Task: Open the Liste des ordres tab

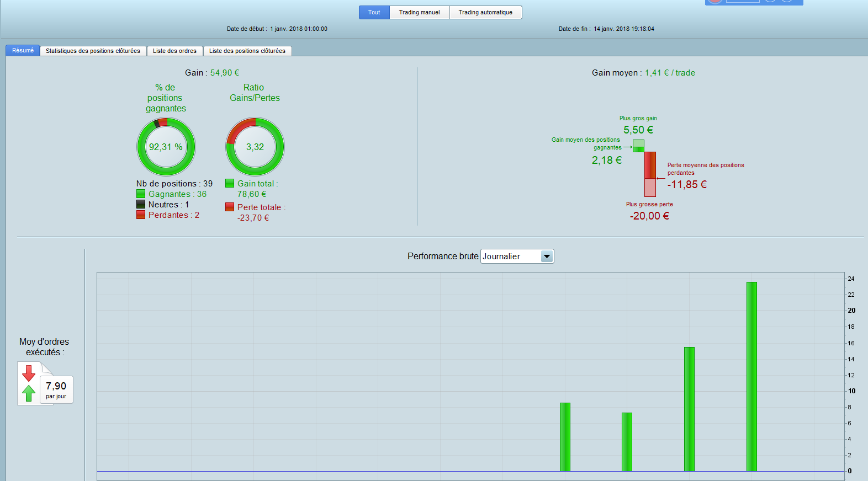Action: [174, 51]
